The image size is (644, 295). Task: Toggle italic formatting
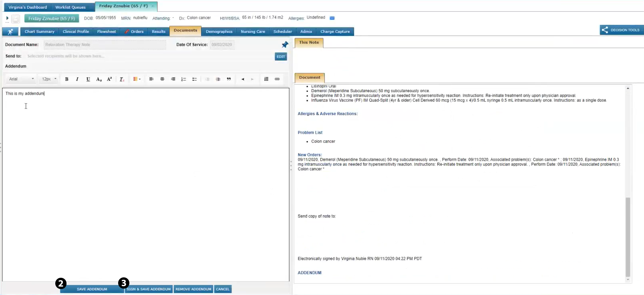(x=77, y=79)
